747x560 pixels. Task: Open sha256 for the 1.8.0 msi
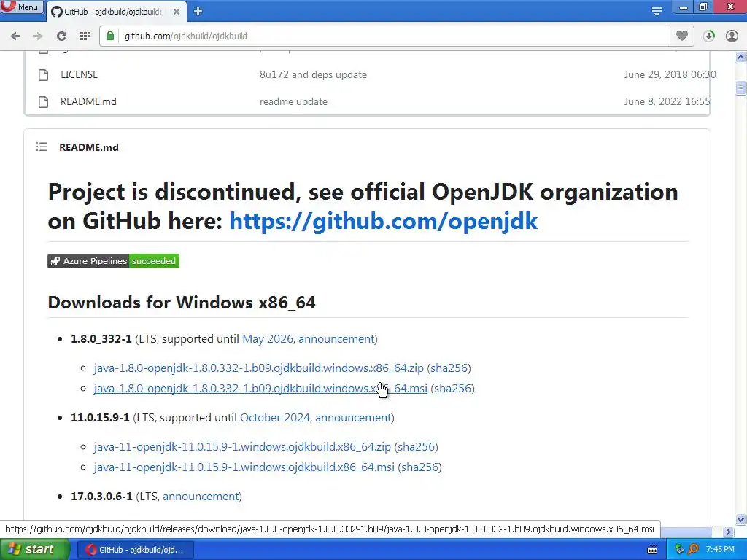[x=452, y=389]
